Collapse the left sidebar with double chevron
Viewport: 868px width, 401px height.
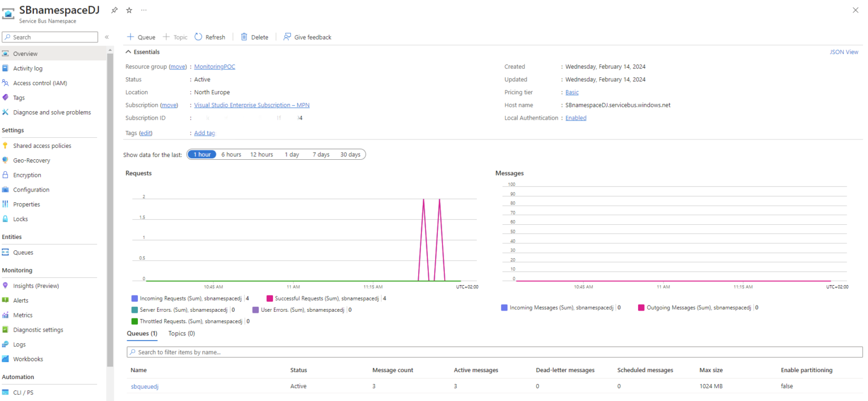tap(106, 37)
